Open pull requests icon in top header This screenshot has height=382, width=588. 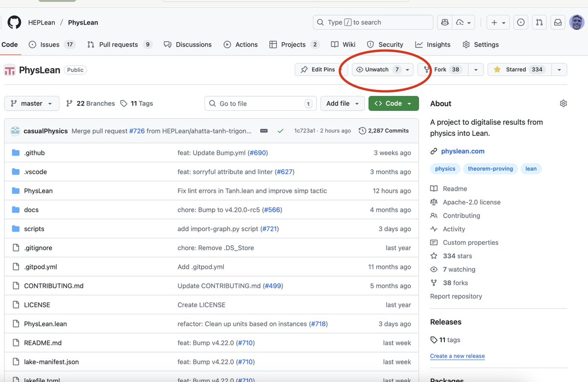click(539, 22)
